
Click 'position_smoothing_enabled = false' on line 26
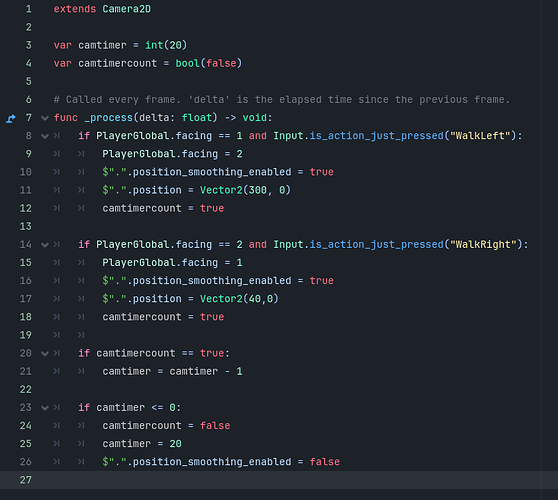tap(236, 462)
